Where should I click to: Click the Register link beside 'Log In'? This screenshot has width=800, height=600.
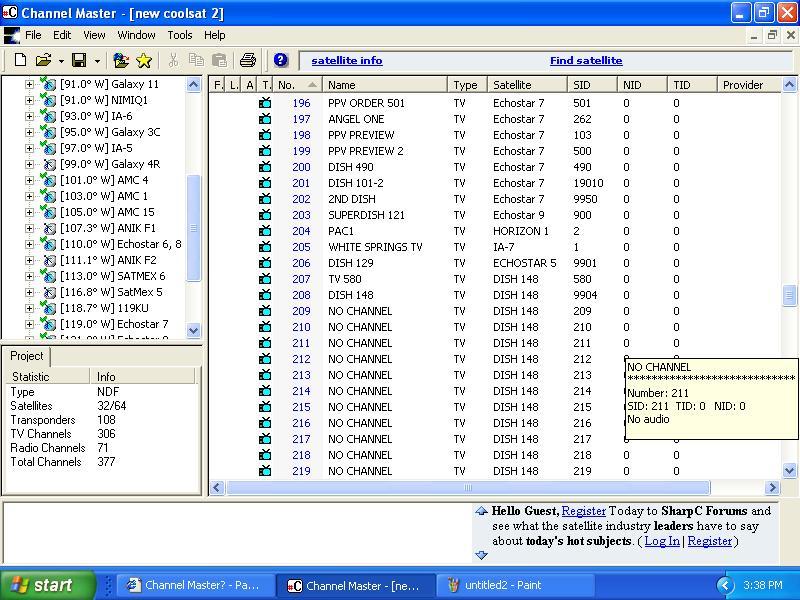click(x=710, y=541)
